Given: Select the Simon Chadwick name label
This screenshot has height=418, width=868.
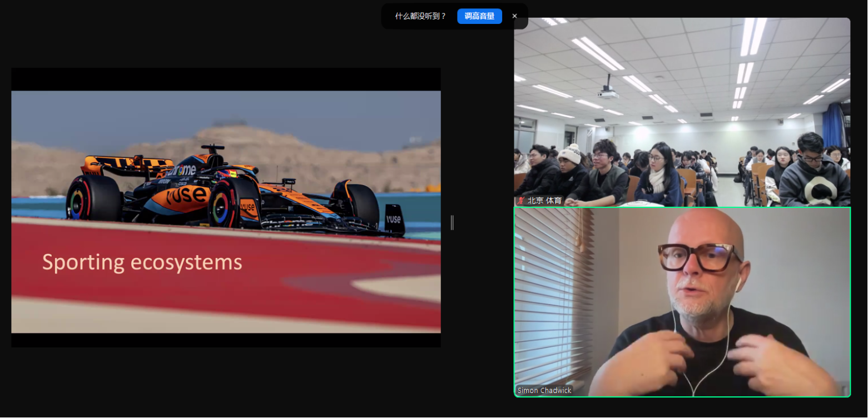Looking at the screenshot, I should (544, 391).
